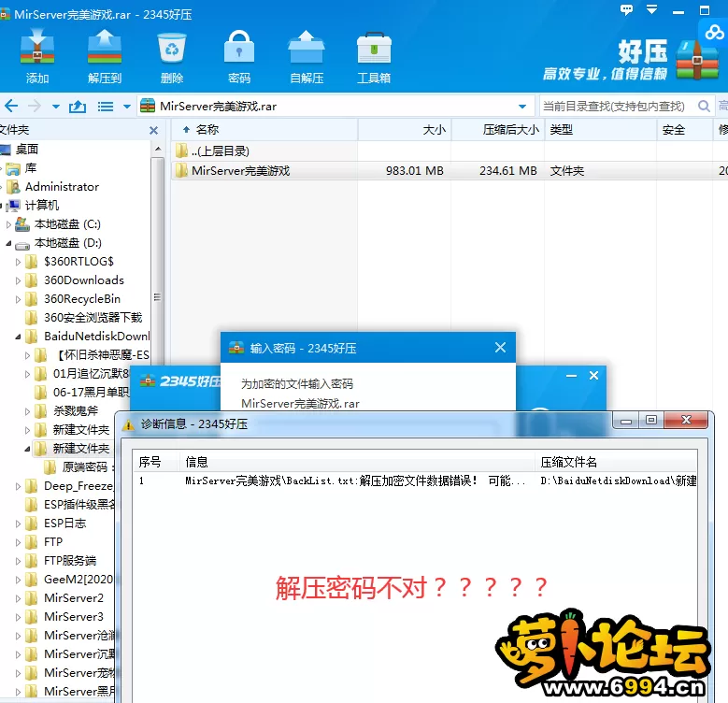Select Administrator in folder tree
Viewport: 728px width, 703px height.
pos(62,187)
